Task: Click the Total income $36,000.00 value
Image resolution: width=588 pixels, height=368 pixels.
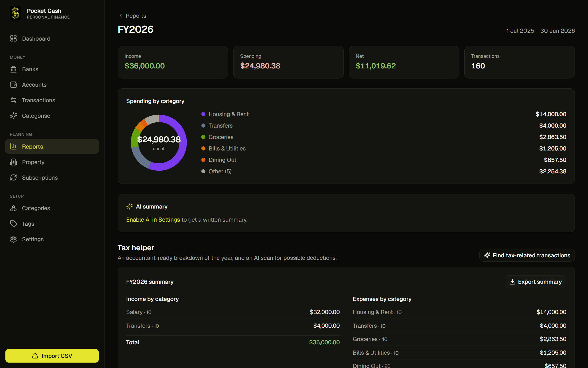Action: 324,342
